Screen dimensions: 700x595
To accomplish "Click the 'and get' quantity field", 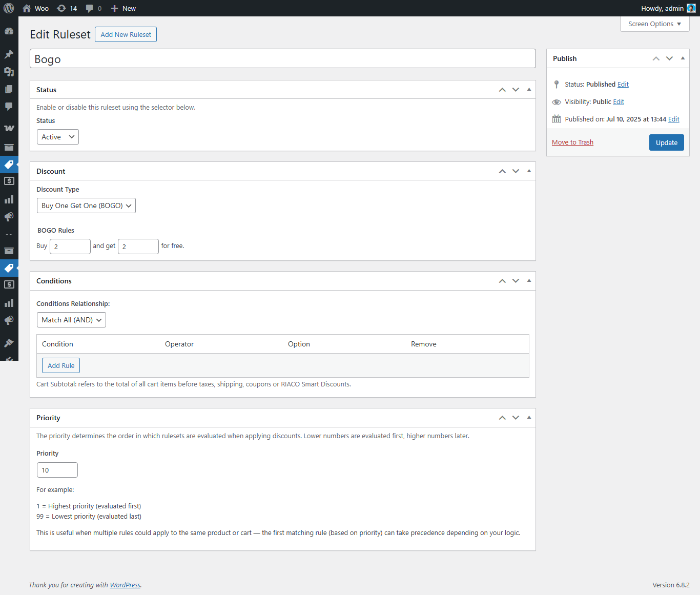I will (x=138, y=247).
